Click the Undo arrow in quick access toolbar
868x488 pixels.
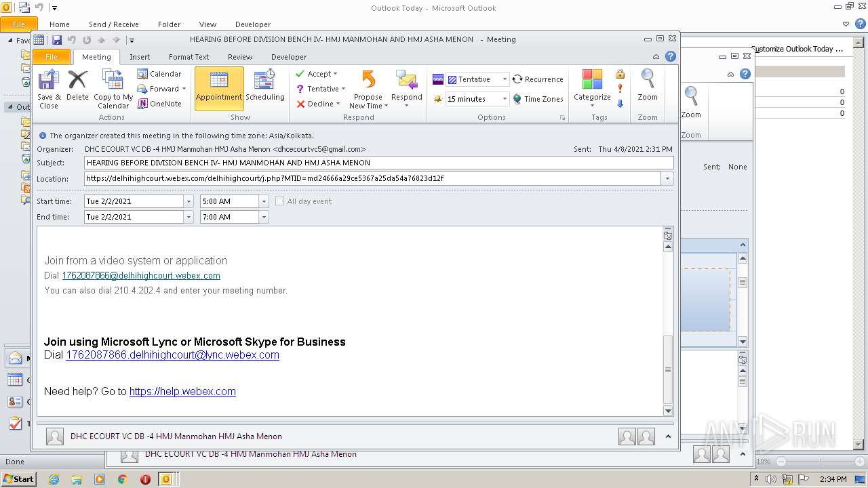72,40
